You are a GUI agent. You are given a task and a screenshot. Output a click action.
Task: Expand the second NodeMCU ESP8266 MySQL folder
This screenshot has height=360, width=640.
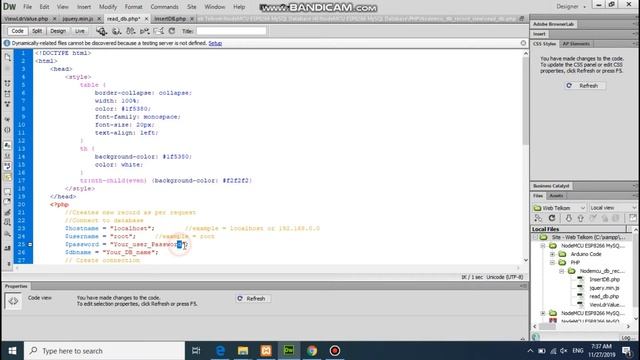click(x=543, y=313)
